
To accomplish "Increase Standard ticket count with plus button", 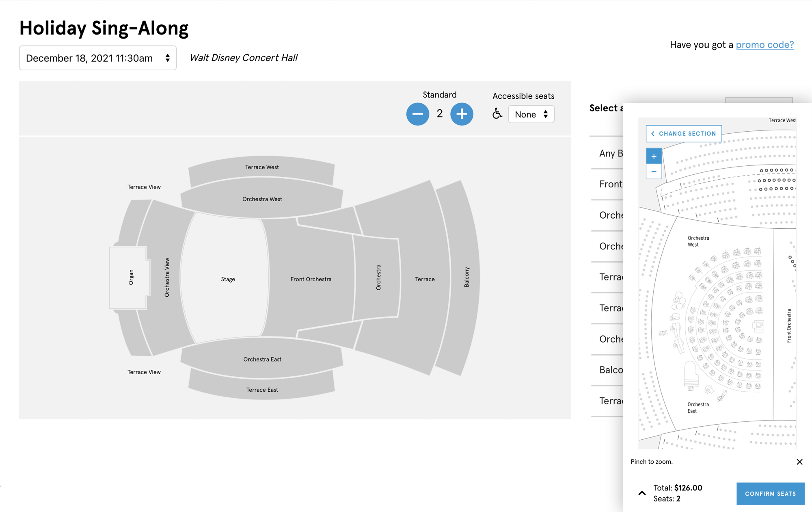I will point(462,114).
